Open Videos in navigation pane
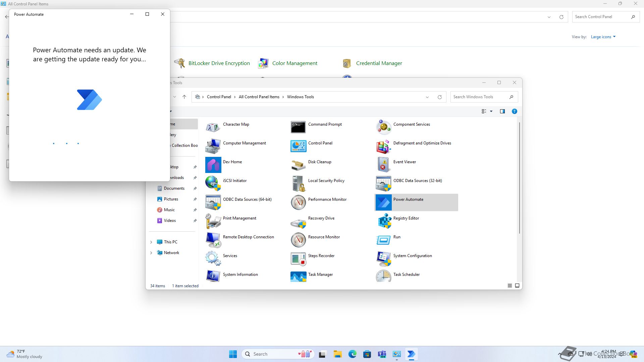The width and height of the screenshot is (644, 362). coord(170,221)
